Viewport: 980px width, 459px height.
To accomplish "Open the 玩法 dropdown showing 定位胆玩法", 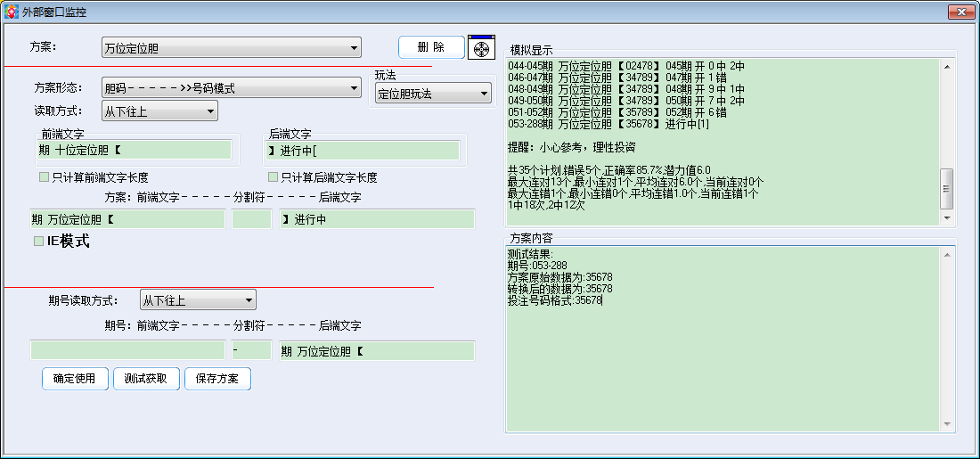I will [x=433, y=93].
